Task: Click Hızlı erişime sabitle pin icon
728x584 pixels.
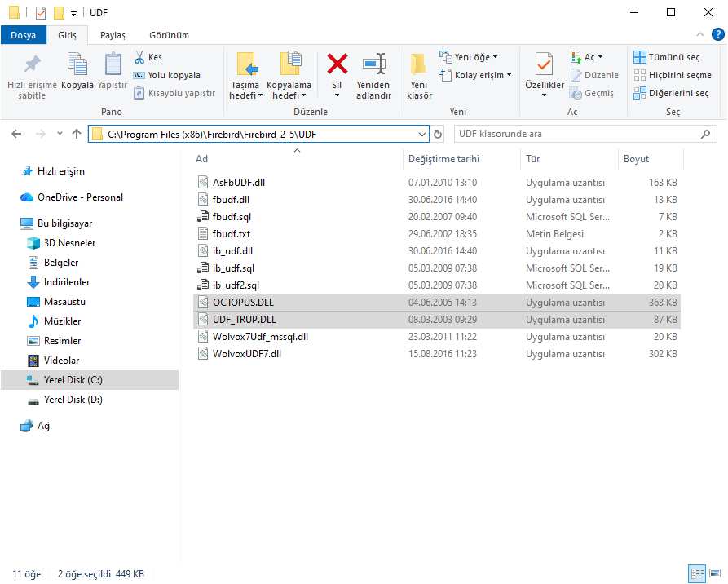Action: click(x=32, y=64)
